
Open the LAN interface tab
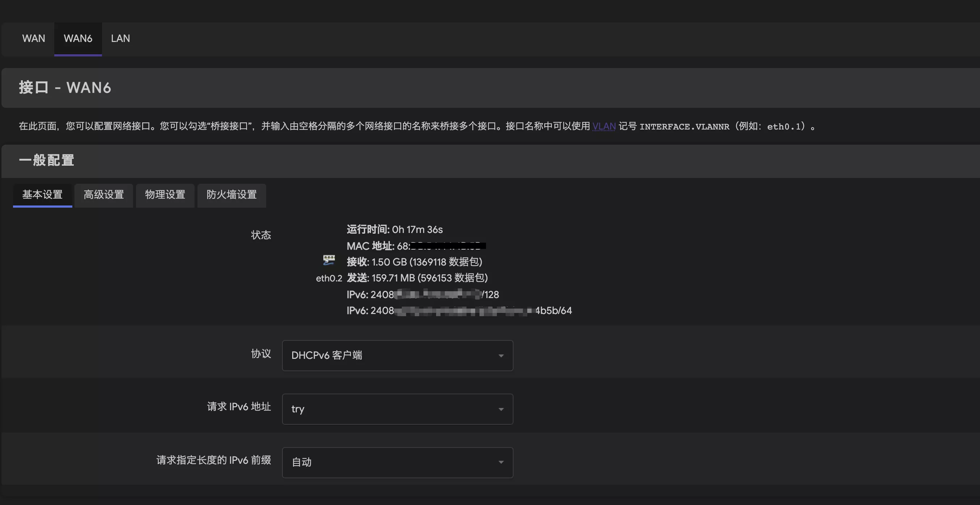[x=120, y=38]
